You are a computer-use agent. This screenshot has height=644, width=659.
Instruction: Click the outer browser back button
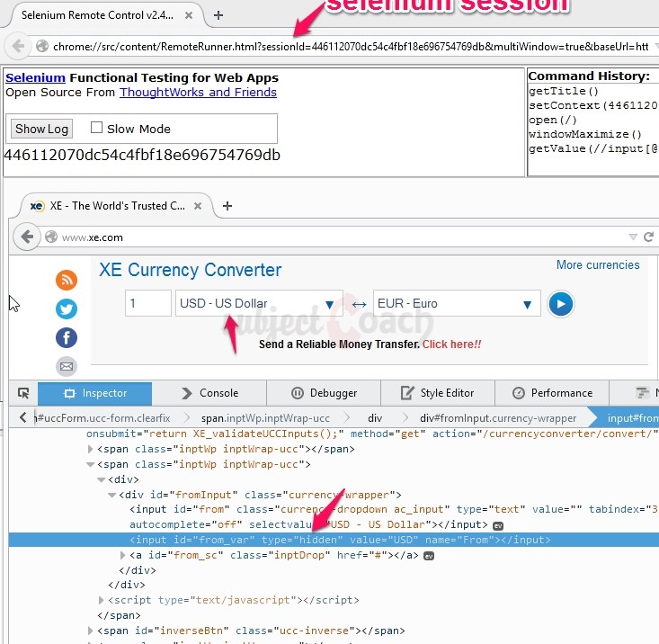(18, 46)
